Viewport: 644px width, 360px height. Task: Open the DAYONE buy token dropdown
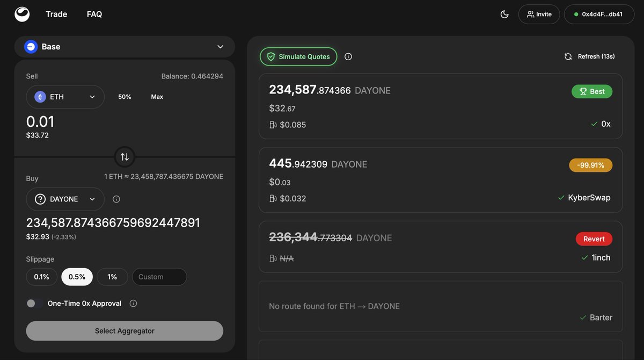(65, 199)
